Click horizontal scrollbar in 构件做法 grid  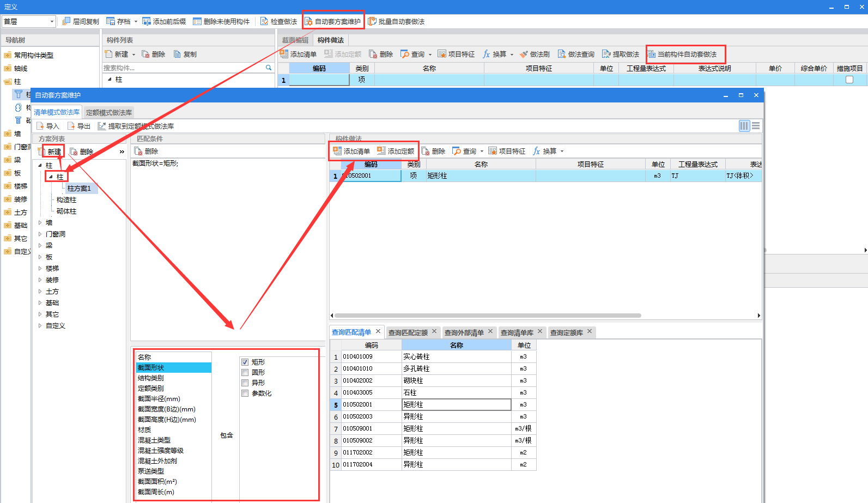488,315
